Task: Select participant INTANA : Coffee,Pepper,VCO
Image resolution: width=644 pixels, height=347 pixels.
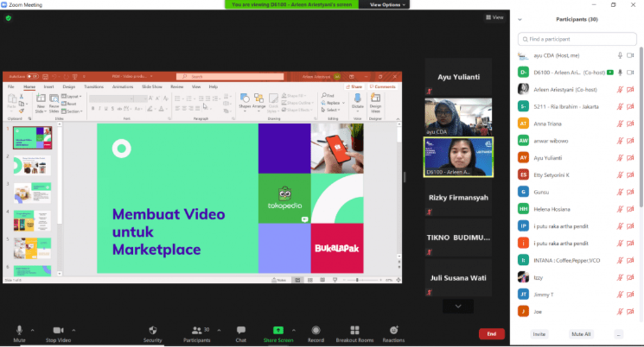Action: click(x=576, y=260)
